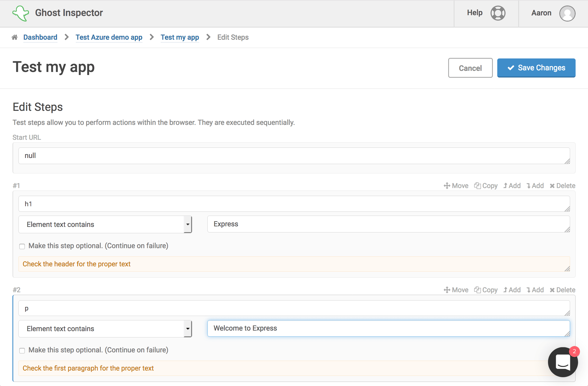Click the #2 step number label
The width and height of the screenshot is (588, 386).
tap(17, 290)
